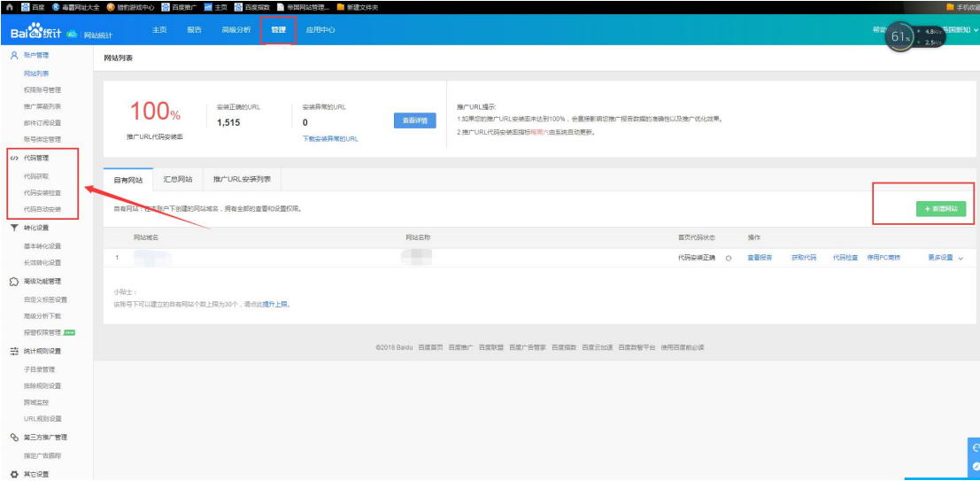Click the refresh icon beside 代码安装正确

728,259
